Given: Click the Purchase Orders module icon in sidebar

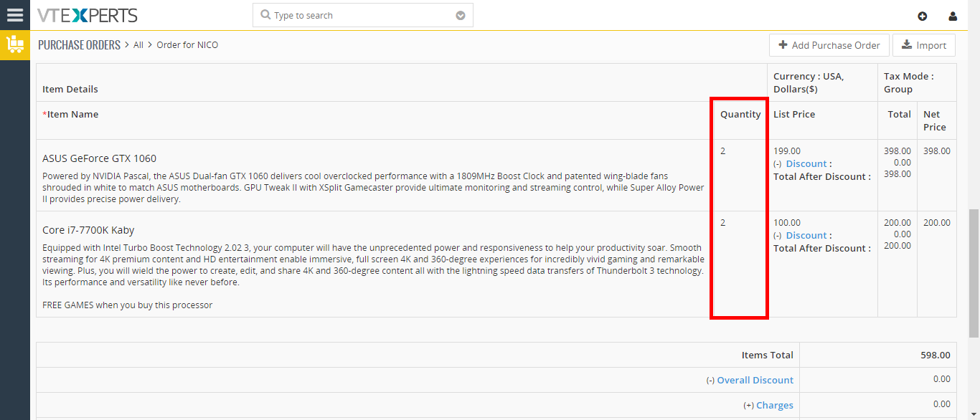Looking at the screenshot, I should point(14,45).
